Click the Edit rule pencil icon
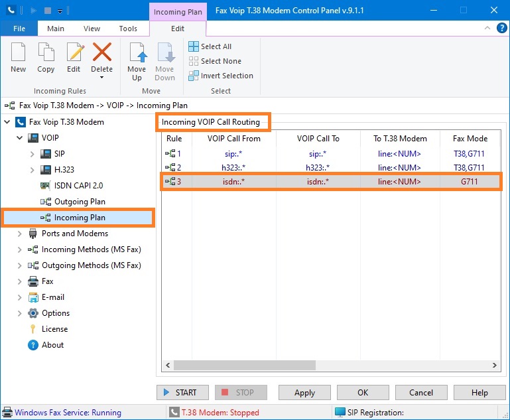Image resolution: width=510 pixels, height=420 pixels. click(75, 52)
